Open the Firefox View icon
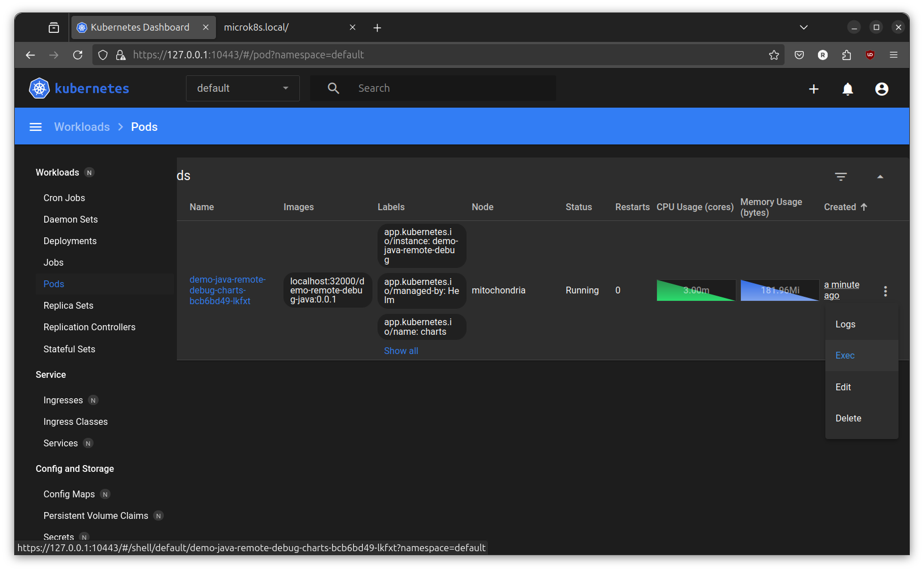 [54, 27]
